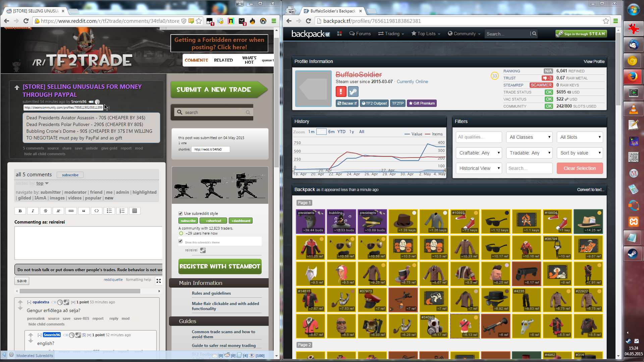
Task: Open the Historical View dropdown
Action: tap(479, 168)
